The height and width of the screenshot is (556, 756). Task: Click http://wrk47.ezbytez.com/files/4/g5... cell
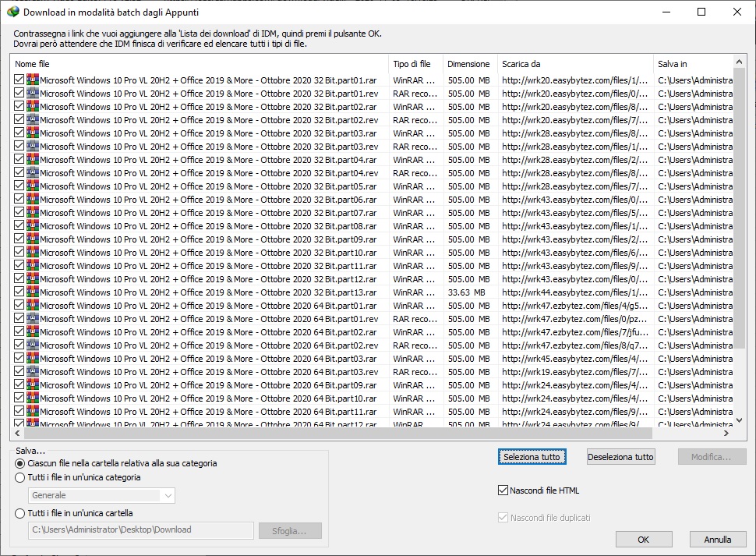tap(574, 306)
